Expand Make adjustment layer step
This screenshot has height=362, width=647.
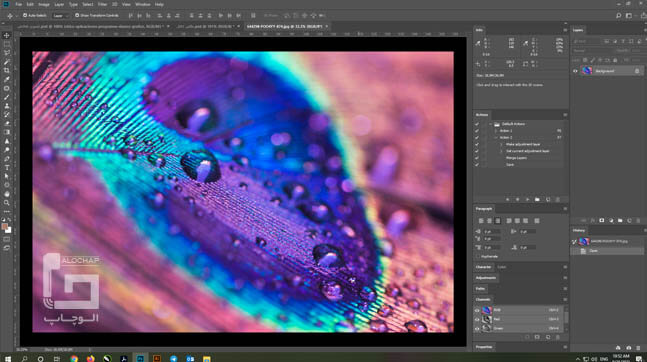[x=501, y=144]
